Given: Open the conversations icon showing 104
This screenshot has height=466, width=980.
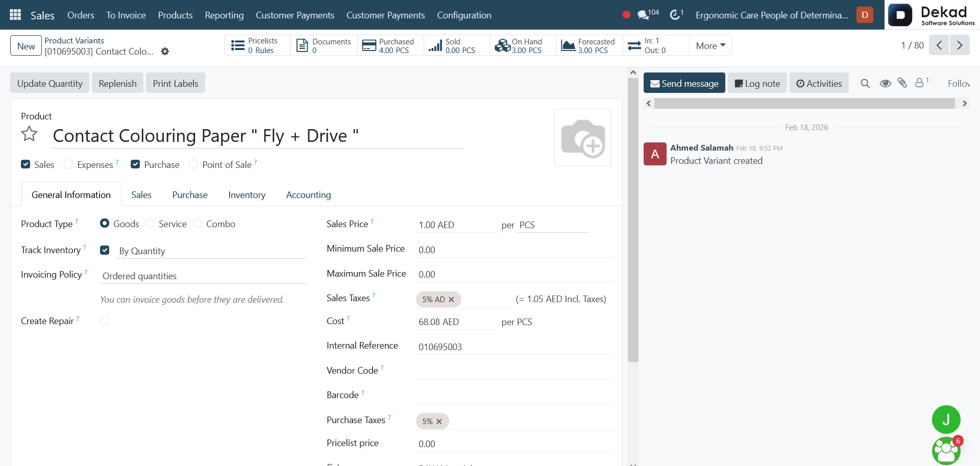Looking at the screenshot, I should point(648,15).
